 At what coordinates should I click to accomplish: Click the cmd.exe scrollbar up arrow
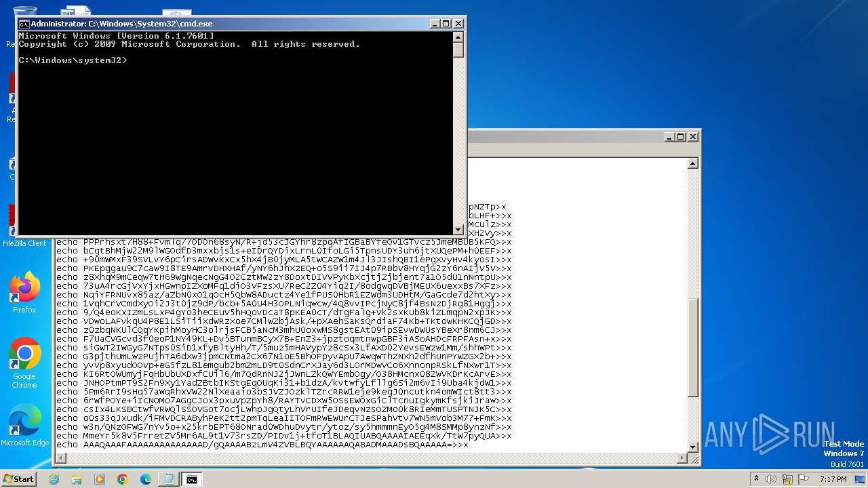458,37
